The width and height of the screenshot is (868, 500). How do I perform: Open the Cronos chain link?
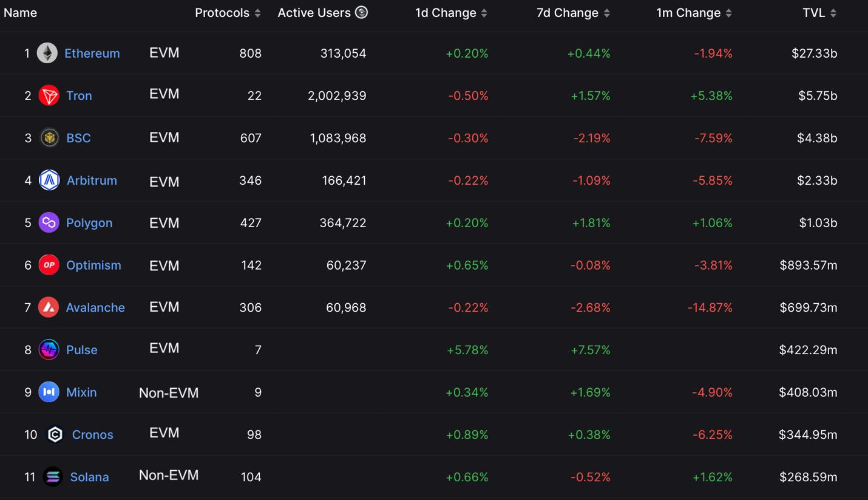pyautogui.click(x=93, y=435)
